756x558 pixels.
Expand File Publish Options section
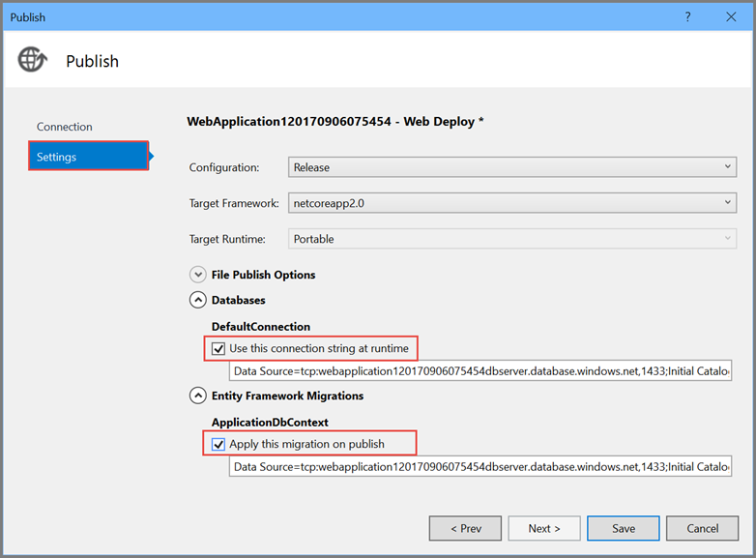coord(198,275)
